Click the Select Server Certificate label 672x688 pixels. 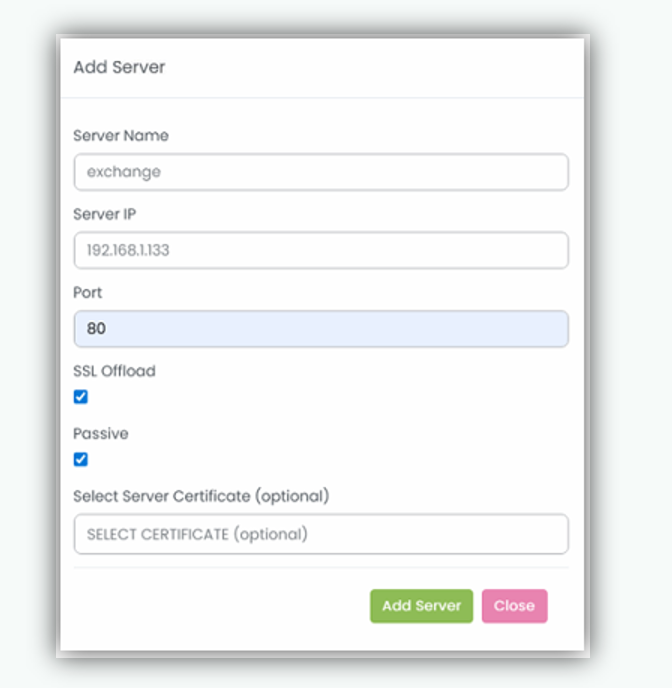coord(201,496)
